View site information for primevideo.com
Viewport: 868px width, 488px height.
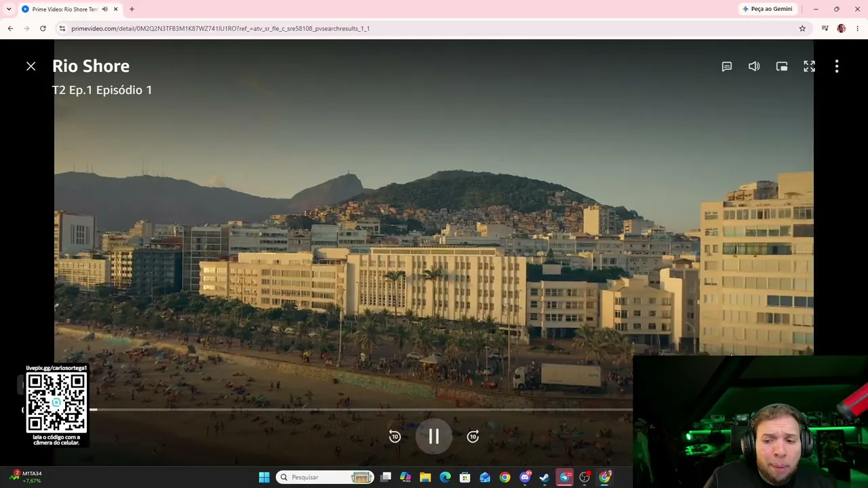pos(62,28)
